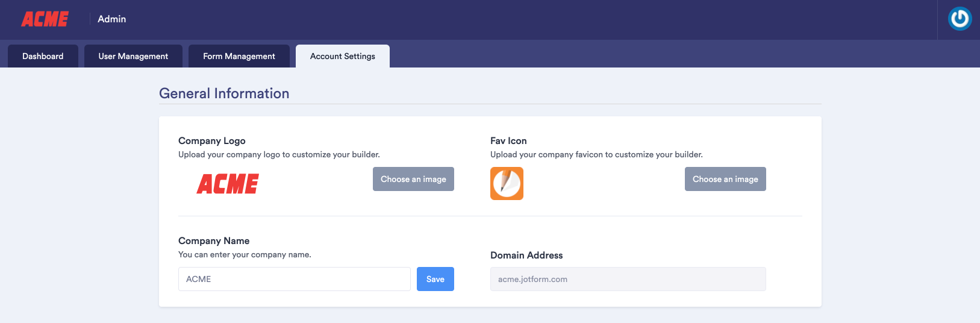This screenshot has height=323, width=980.
Task: Go to the Form Management tab
Action: tap(239, 56)
